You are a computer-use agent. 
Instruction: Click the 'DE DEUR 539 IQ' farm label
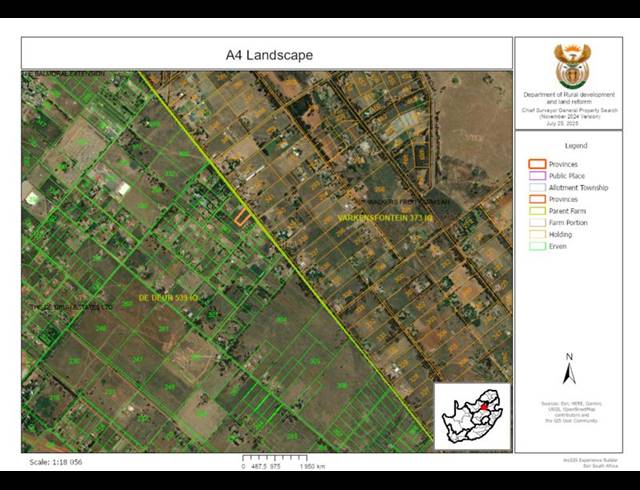click(x=168, y=298)
